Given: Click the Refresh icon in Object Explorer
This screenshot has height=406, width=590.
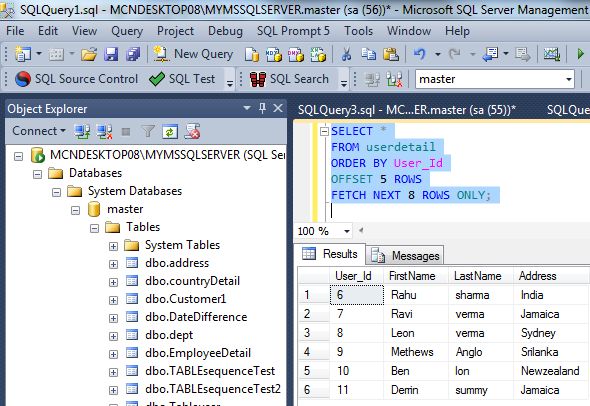Looking at the screenshot, I should point(170,131).
